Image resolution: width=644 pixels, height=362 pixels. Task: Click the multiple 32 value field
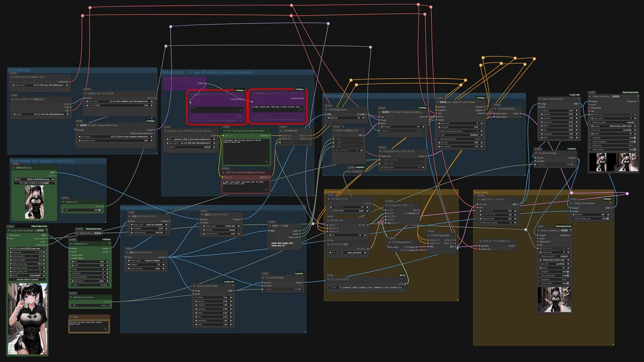[146, 264]
